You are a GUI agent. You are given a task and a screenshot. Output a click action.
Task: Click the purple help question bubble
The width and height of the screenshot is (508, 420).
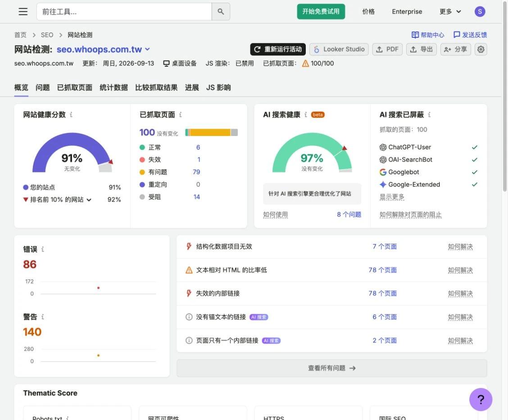click(481, 400)
